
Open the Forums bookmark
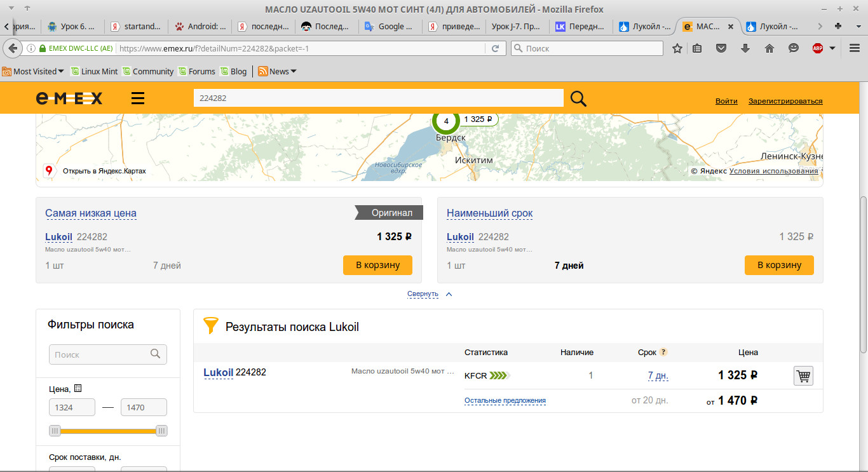[x=197, y=71]
